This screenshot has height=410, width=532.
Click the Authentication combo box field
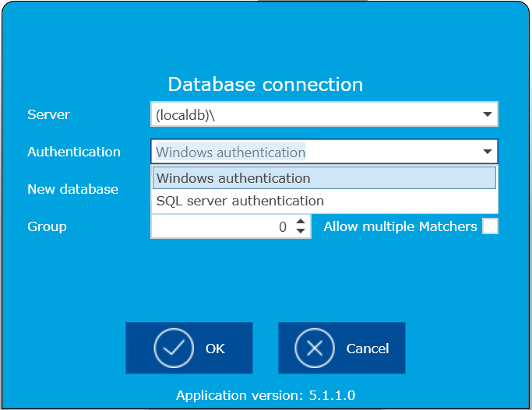tap(312, 152)
